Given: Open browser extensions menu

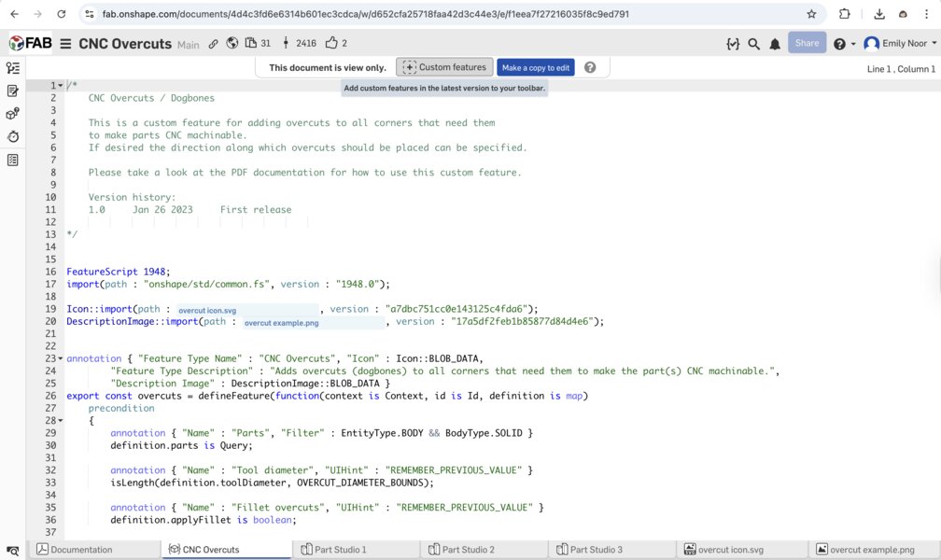Looking at the screenshot, I should point(844,14).
